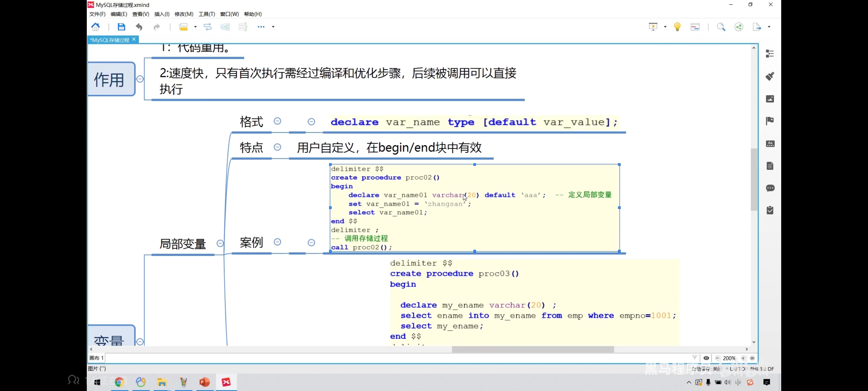Click the Home icon in toolbar
Image resolution: width=868 pixels, height=391 pixels.
pos(96,27)
